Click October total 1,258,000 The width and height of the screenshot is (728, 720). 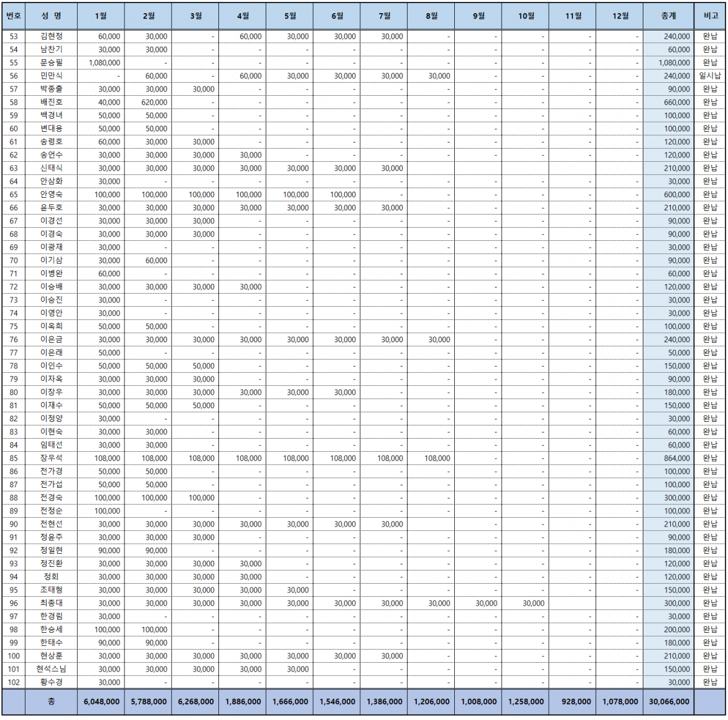click(526, 702)
